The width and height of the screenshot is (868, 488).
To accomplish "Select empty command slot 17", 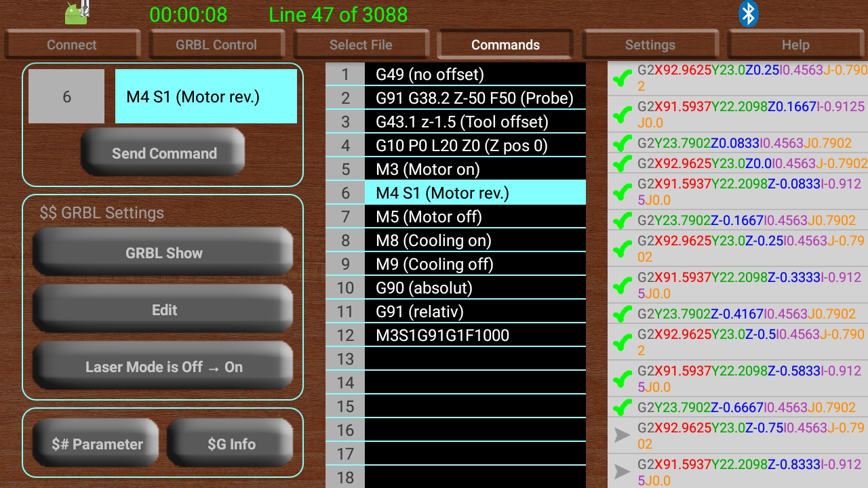I will (456, 454).
